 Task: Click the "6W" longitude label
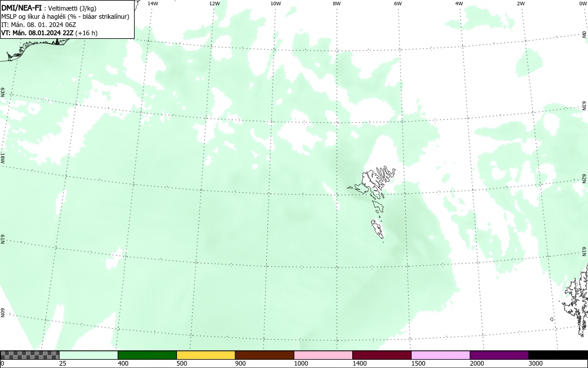point(398,4)
